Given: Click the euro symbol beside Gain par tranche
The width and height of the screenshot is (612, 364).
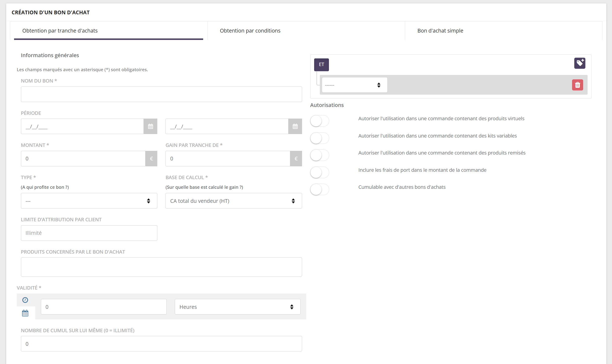Looking at the screenshot, I should pyautogui.click(x=296, y=158).
